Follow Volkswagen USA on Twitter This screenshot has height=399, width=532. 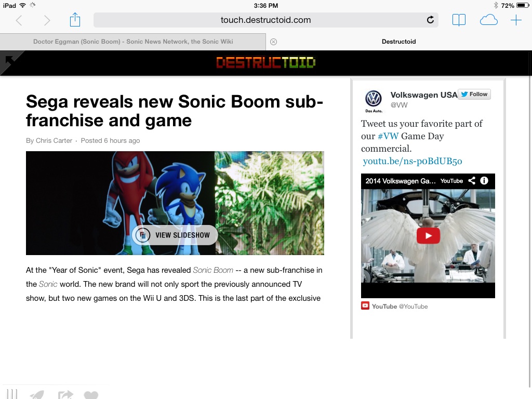pyautogui.click(x=474, y=95)
